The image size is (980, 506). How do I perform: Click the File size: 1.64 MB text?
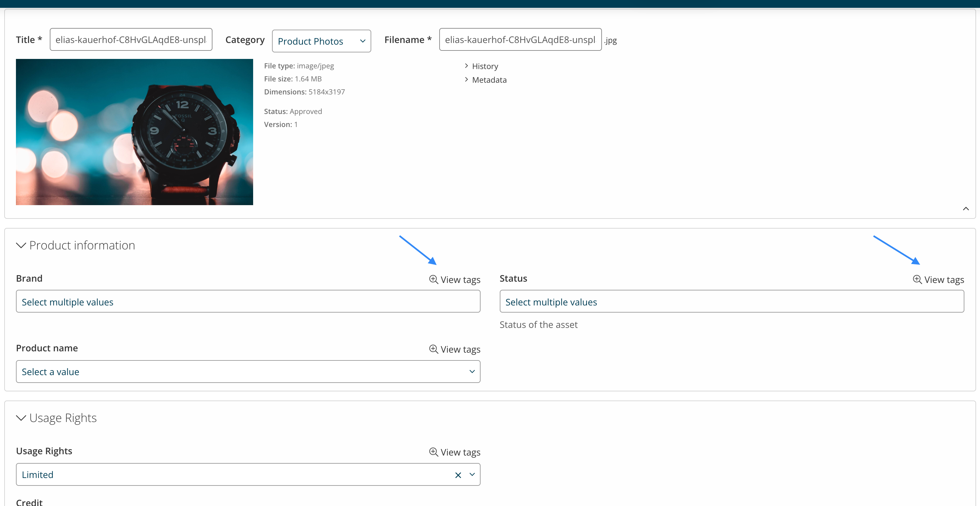click(293, 79)
